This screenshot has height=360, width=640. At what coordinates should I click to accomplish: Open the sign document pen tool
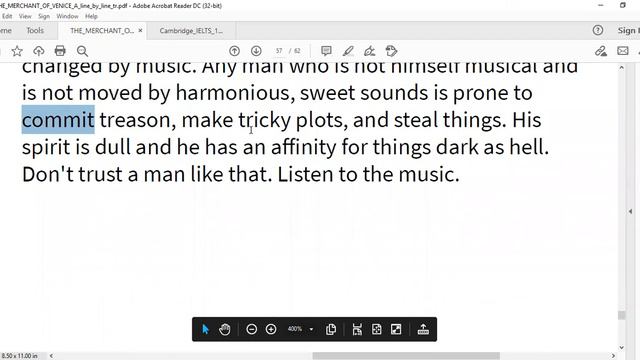click(369, 51)
